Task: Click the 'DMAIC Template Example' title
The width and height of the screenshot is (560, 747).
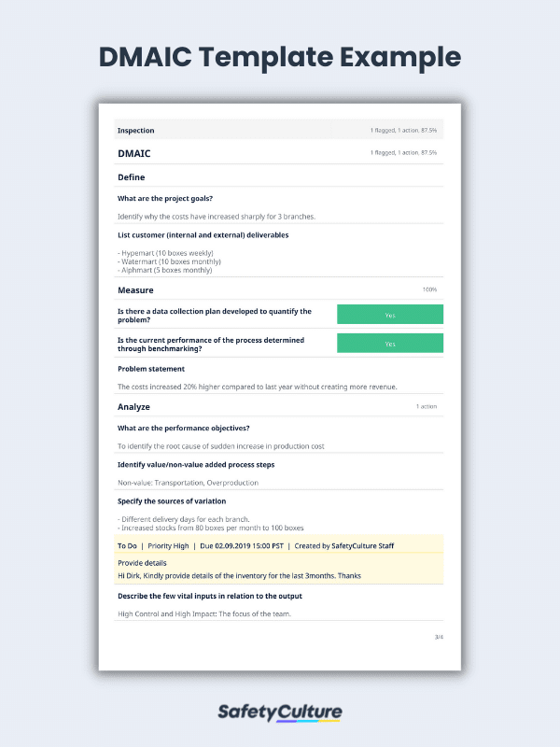Action: 280,57
